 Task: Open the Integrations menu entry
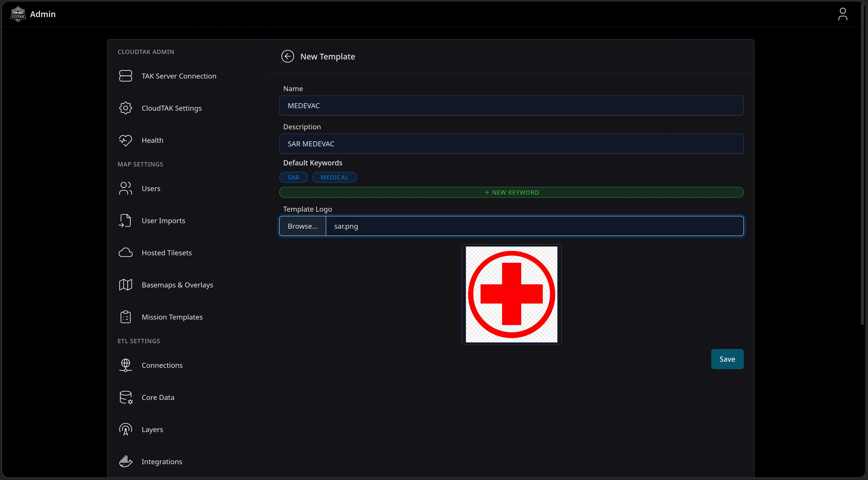[x=188, y=461]
